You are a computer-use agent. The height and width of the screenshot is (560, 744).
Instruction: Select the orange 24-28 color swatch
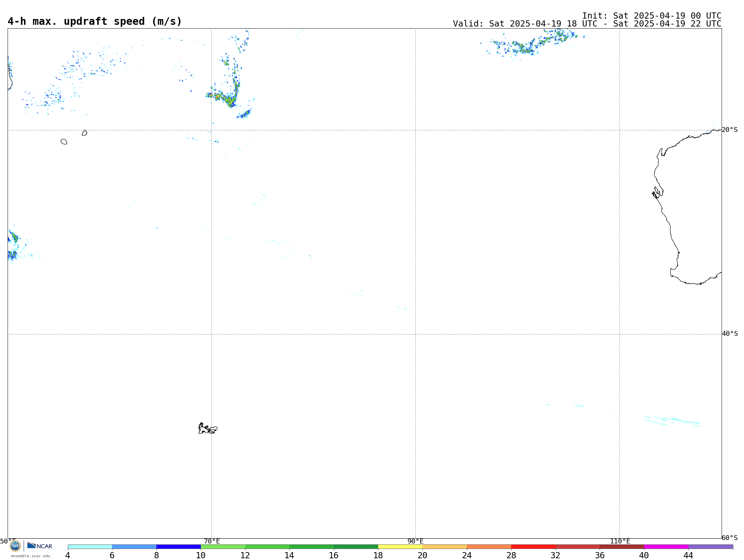coord(489,547)
